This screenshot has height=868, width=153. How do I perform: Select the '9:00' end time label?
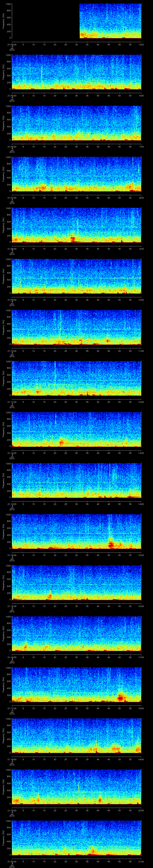141,249
